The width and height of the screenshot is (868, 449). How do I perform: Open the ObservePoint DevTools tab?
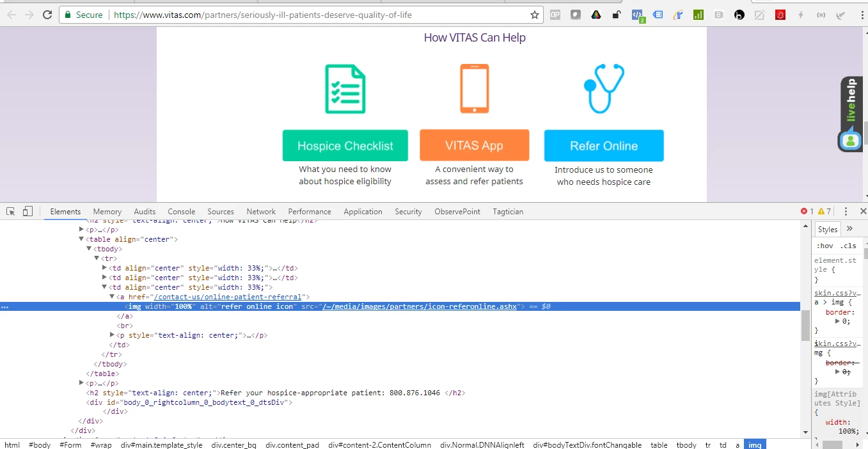click(x=457, y=212)
